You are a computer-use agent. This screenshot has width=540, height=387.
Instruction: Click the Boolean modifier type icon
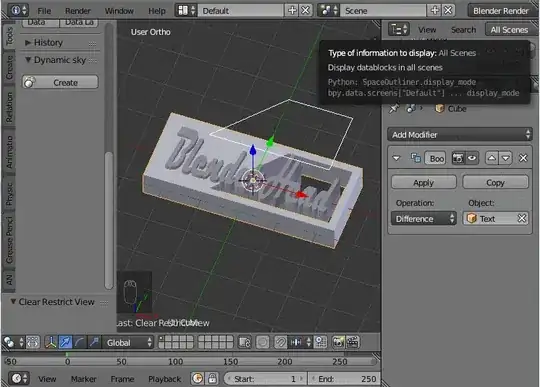[416, 158]
